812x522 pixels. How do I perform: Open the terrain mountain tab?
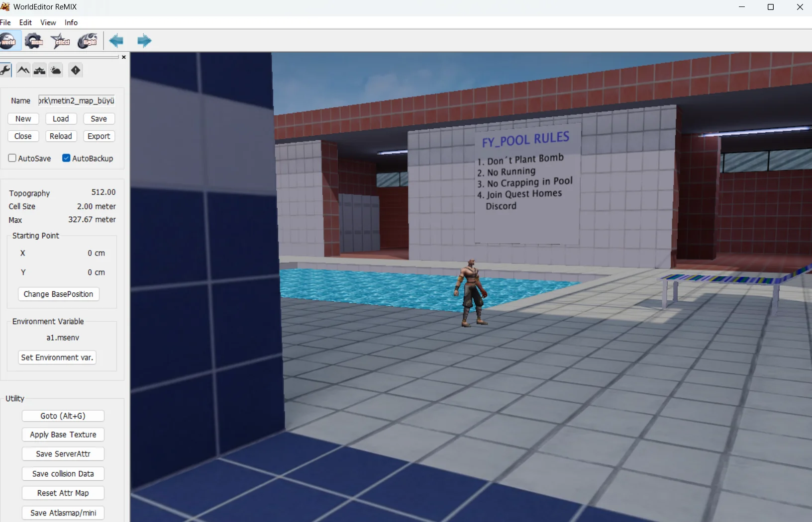coord(23,70)
